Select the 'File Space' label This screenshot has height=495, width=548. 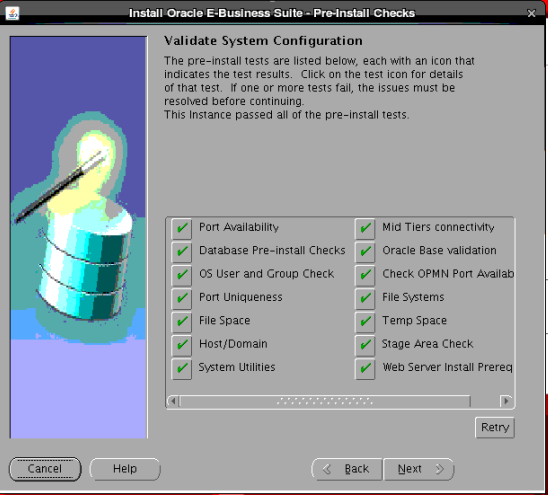tap(224, 321)
